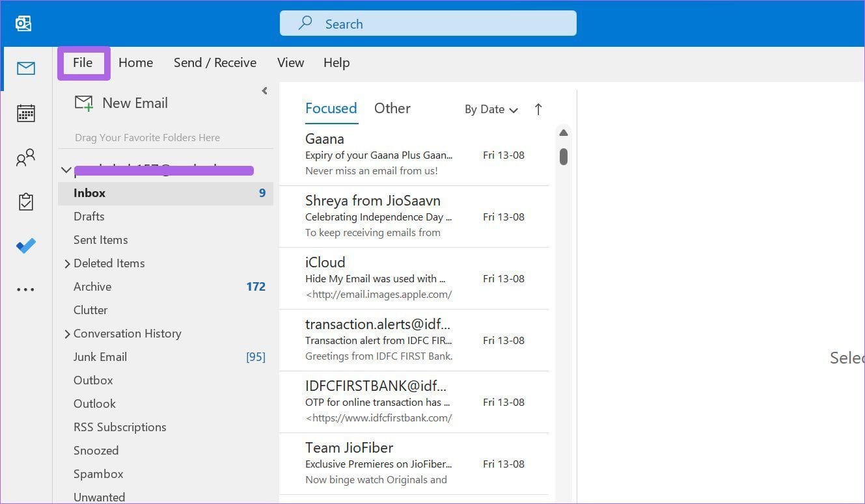Open the By Date sort dropdown
Image resolution: width=865 pixels, height=504 pixels.
click(x=491, y=109)
